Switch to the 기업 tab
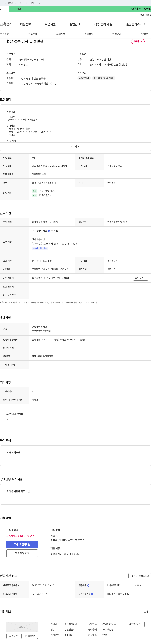Viewport: 151px width, 644px height. (x=19, y=9)
